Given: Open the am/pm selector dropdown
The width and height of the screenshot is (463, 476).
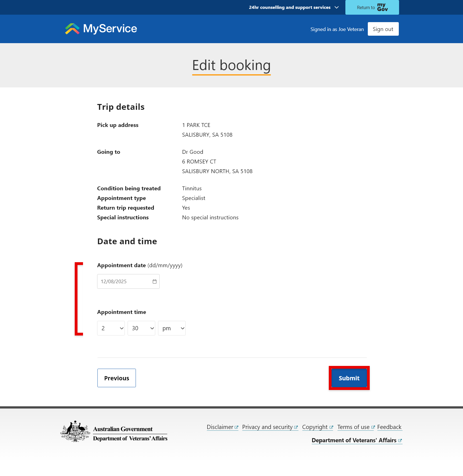Looking at the screenshot, I should click(x=172, y=328).
